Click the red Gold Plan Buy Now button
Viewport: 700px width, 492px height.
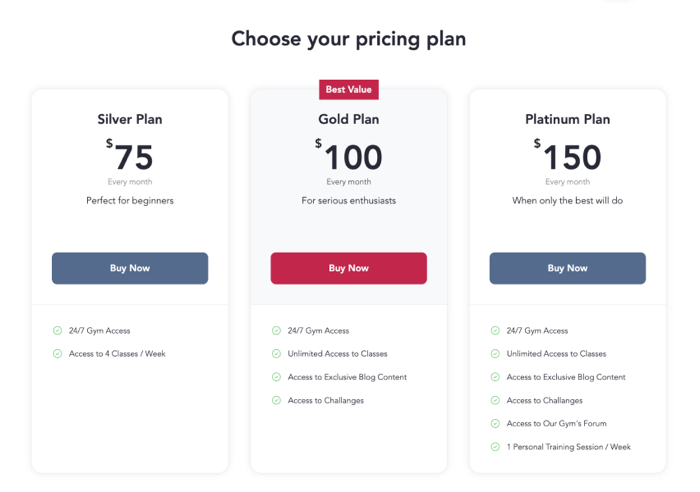click(x=348, y=268)
